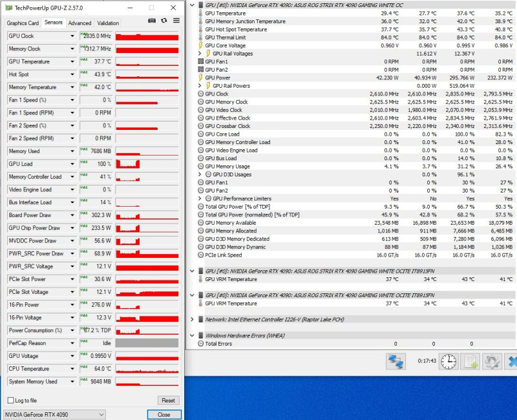Open the Board Power Draw dropdown
517x420 pixels.
72,215
